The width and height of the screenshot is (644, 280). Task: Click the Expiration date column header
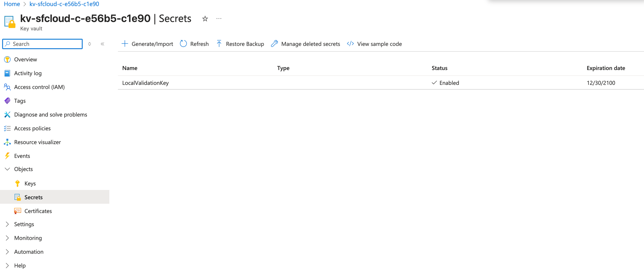[606, 68]
